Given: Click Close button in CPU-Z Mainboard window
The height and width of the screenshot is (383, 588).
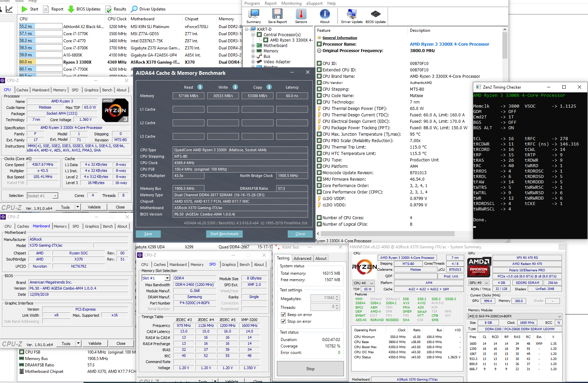Looking at the screenshot, I should 121,343.
